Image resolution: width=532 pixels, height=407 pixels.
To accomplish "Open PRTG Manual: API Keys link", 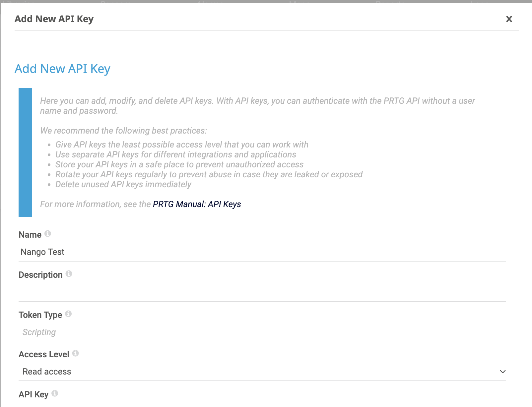I will pyautogui.click(x=197, y=204).
